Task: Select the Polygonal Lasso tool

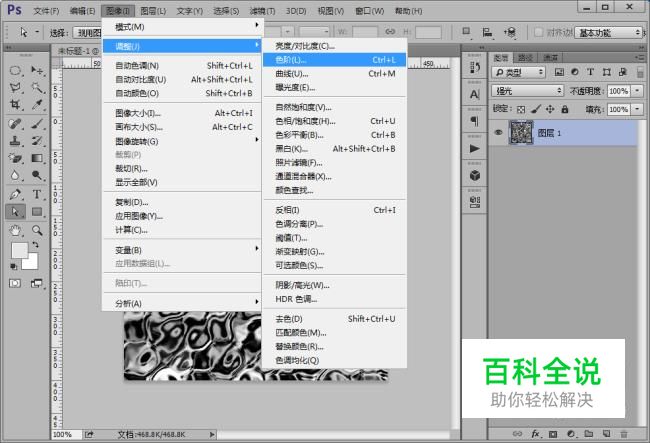Action: click(x=15, y=87)
